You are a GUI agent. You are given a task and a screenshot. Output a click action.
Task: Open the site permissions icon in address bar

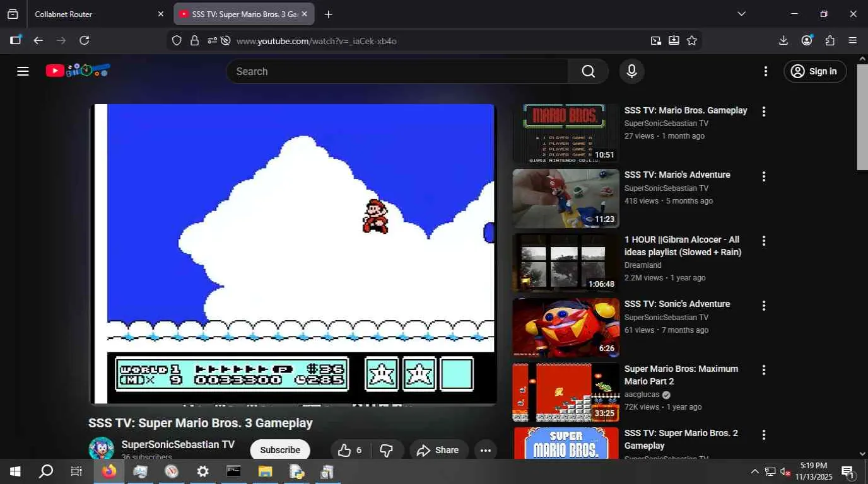point(212,41)
